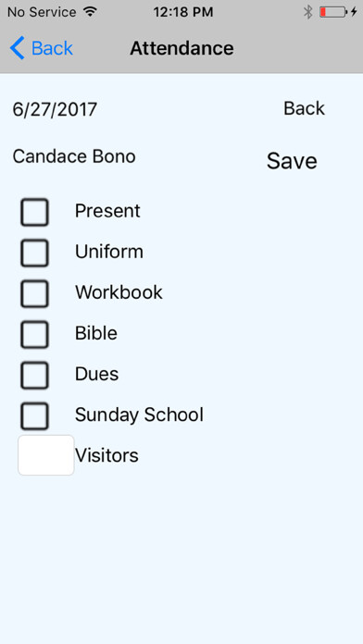Check the Present checkbox

34,212
